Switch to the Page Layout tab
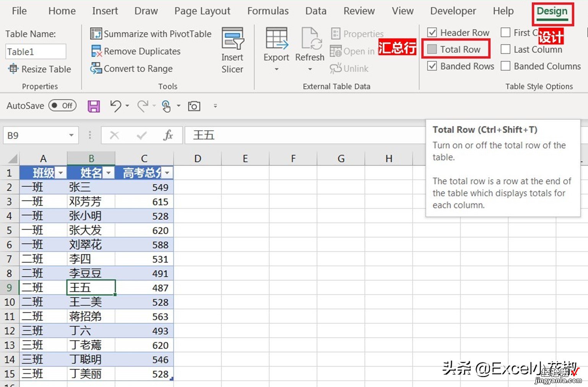The width and height of the screenshot is (588, 387). tap(202, 11)
